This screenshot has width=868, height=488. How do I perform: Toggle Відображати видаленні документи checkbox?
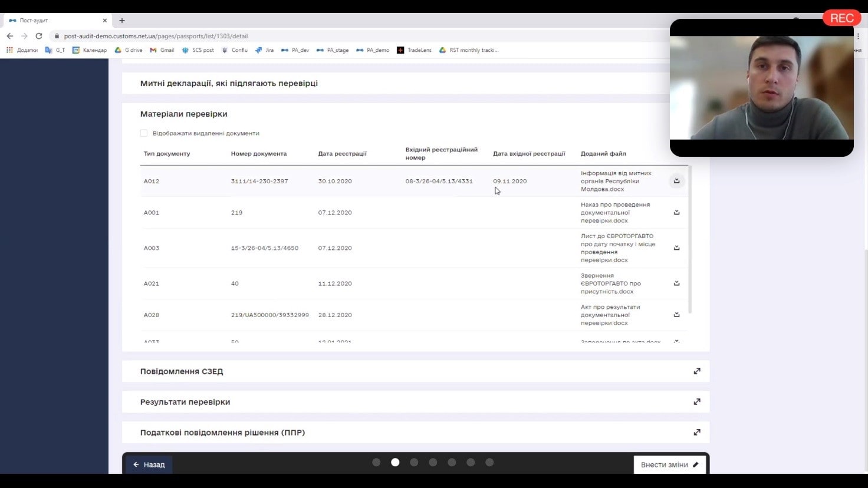[144, 133]
